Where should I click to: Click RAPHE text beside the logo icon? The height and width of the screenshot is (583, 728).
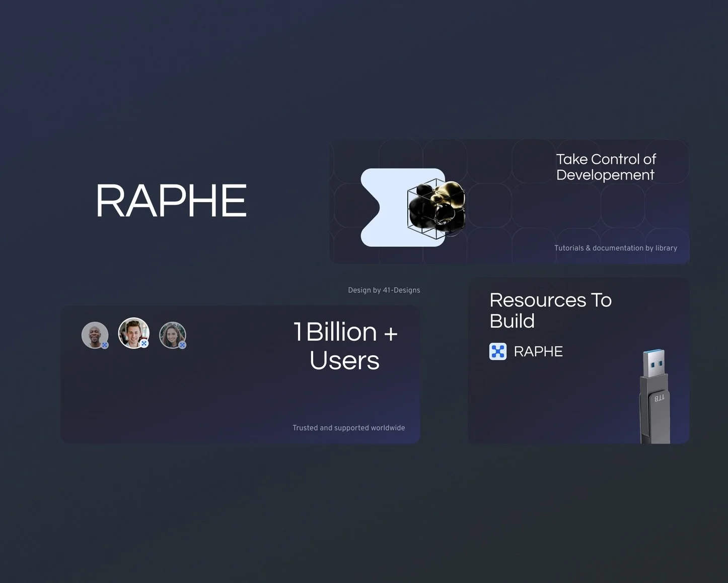pos(538,352)
